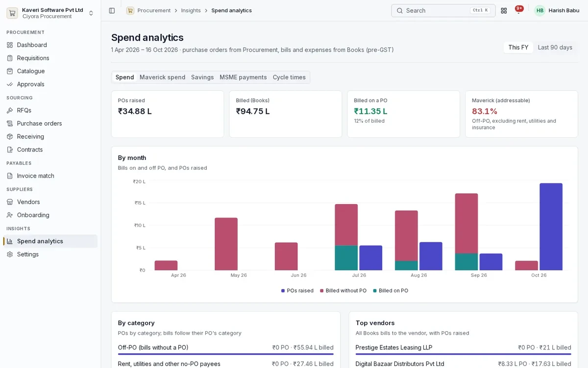The image size is (588, 368).
Task: Click the Approvals double-check icon
Action: (10, 84)
